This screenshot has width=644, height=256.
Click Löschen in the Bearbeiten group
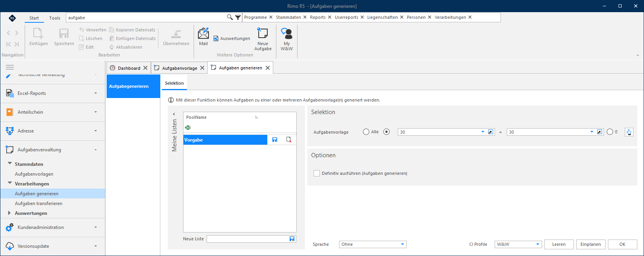(x=91, y=38)
